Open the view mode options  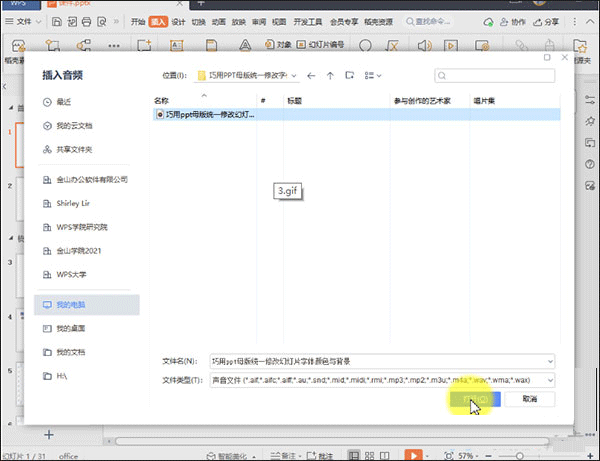373,76
